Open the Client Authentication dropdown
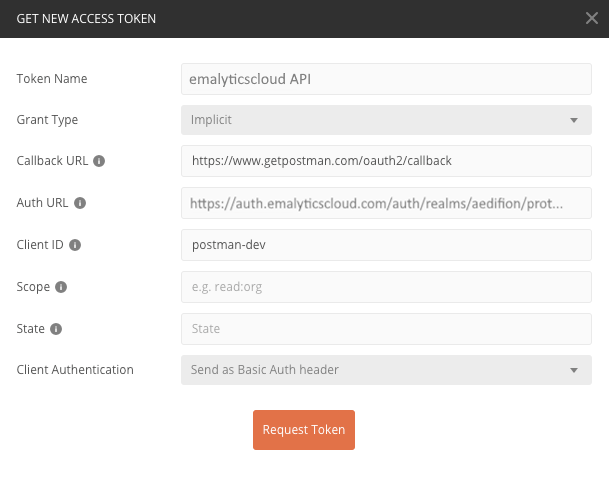 [386, 370]
